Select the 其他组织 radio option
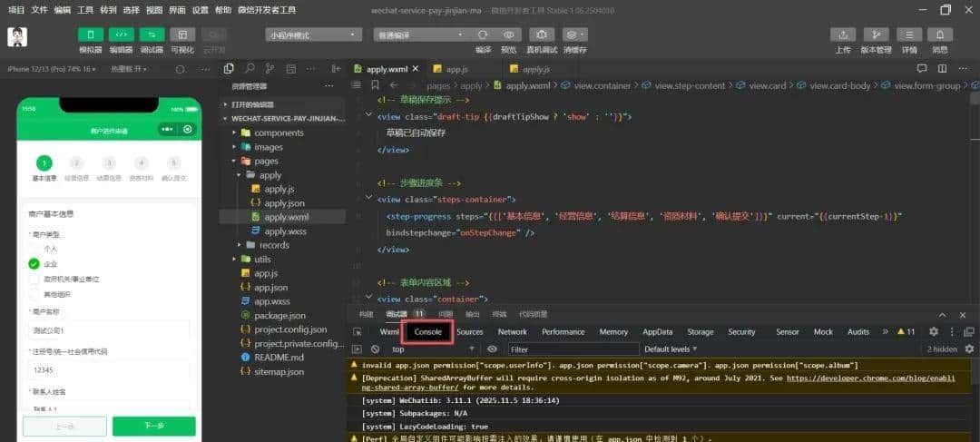The width and height of the screenshot is (980, 442). coord(34,294)
